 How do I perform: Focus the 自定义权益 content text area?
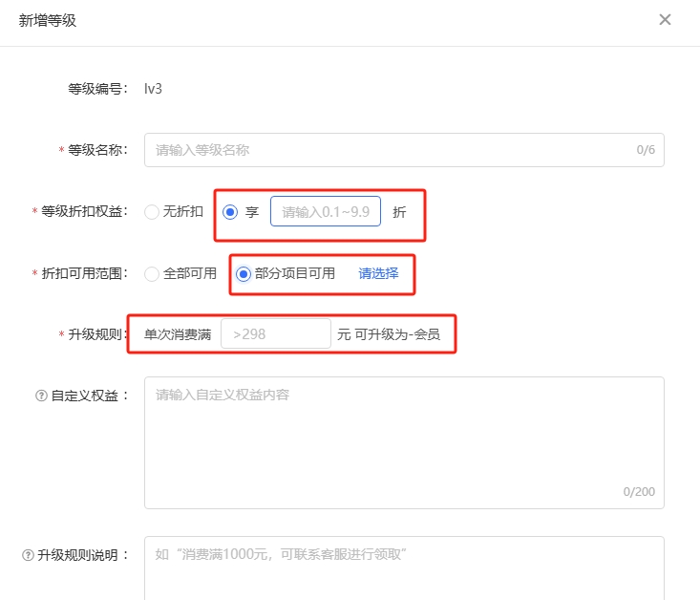404,442
